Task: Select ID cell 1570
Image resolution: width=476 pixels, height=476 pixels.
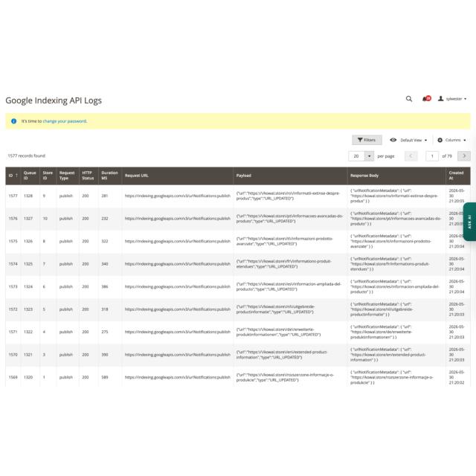Action: 13,355
